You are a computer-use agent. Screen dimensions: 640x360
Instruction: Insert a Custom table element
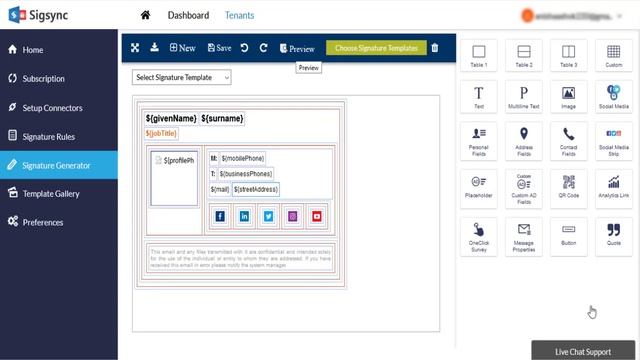(613, 56)
